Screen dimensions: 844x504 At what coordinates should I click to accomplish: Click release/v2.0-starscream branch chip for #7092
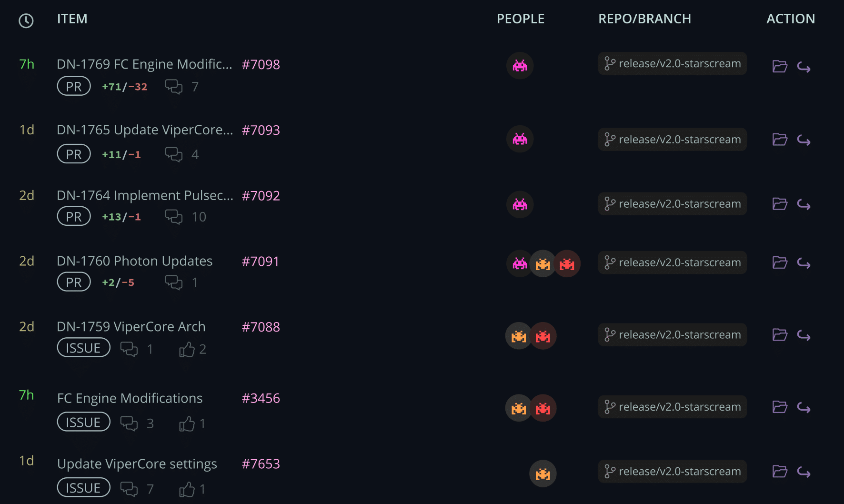point(673,204)
